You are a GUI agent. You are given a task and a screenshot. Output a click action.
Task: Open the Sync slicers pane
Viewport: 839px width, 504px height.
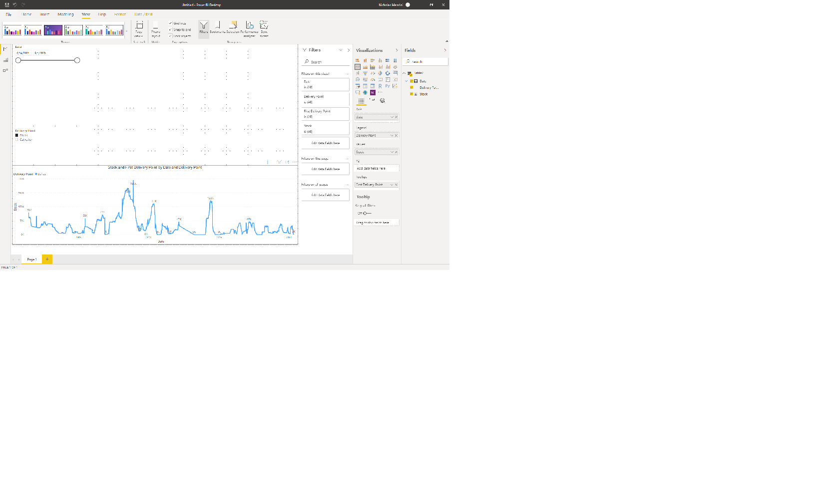click(x=264, y=29)
